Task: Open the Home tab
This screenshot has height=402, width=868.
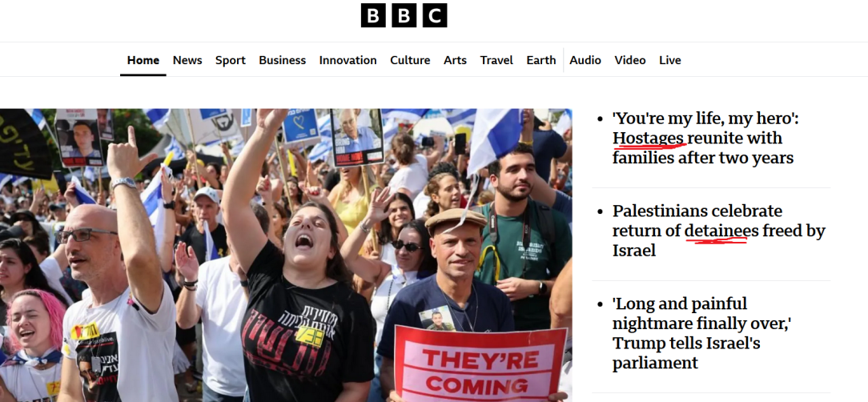Action: tap(143, 60)
